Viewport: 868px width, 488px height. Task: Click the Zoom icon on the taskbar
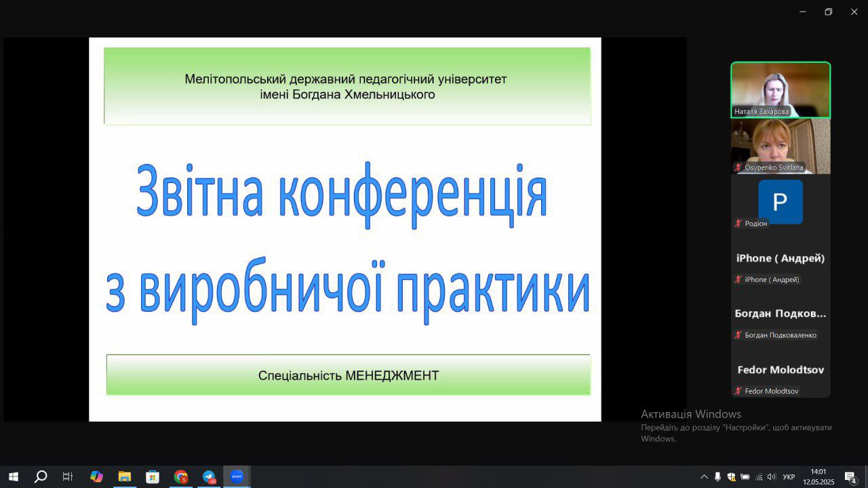(237, 476)
